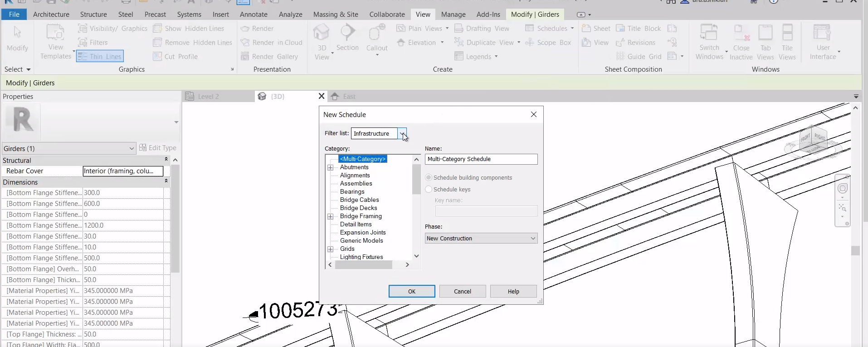Open the Select panel dropdown
868x347 pixels.
18,69
